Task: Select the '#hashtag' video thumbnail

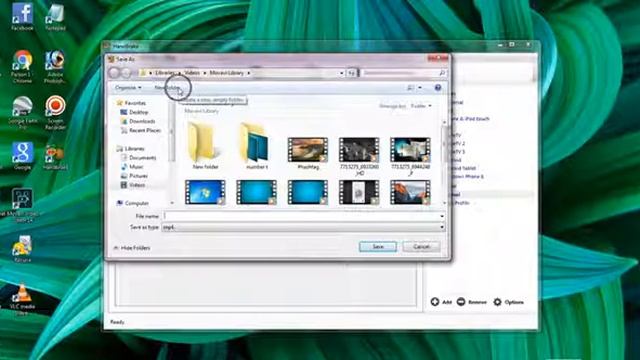Action: point(308,149)
